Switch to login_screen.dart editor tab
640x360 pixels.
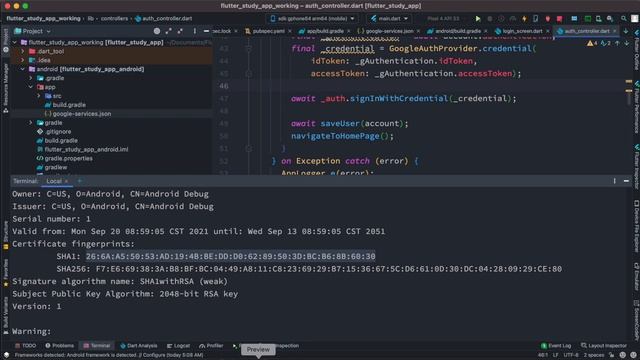click(x=522, y=31)
